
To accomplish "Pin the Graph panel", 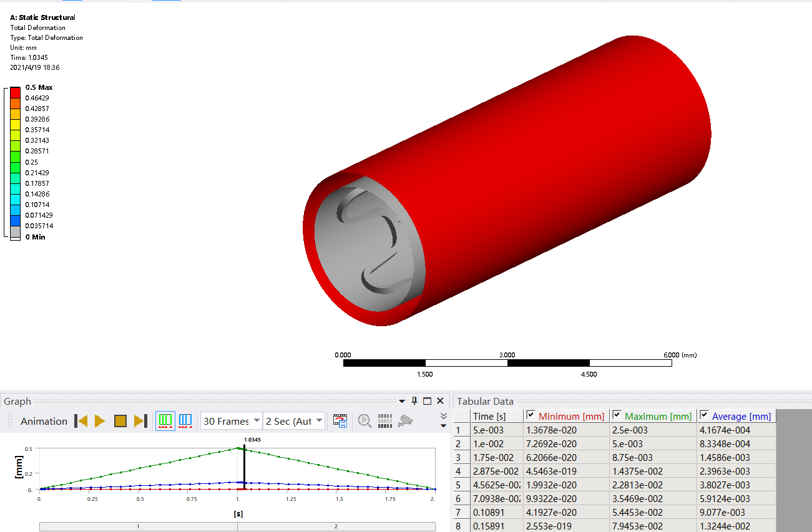I will [x=414, y=401].
